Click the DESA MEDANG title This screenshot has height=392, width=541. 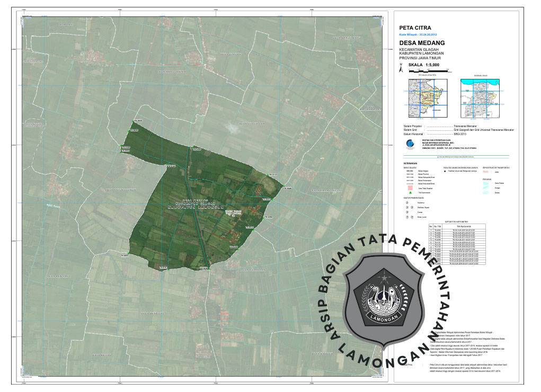pos(422,43)
